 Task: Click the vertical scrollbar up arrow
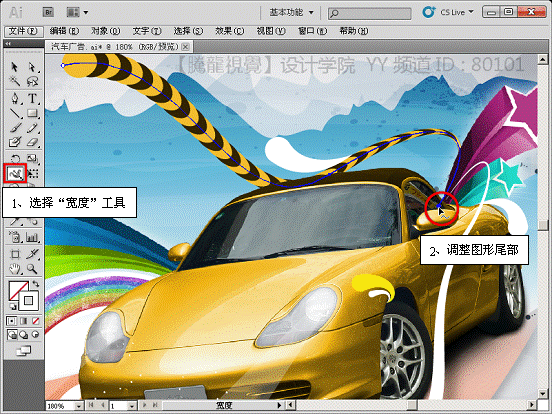coord(542,59)
